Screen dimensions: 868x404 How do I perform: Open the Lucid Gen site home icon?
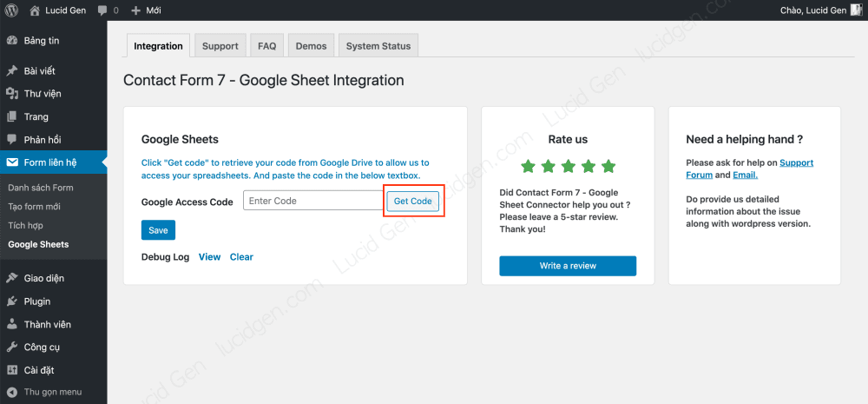click(x=35, y=10)
